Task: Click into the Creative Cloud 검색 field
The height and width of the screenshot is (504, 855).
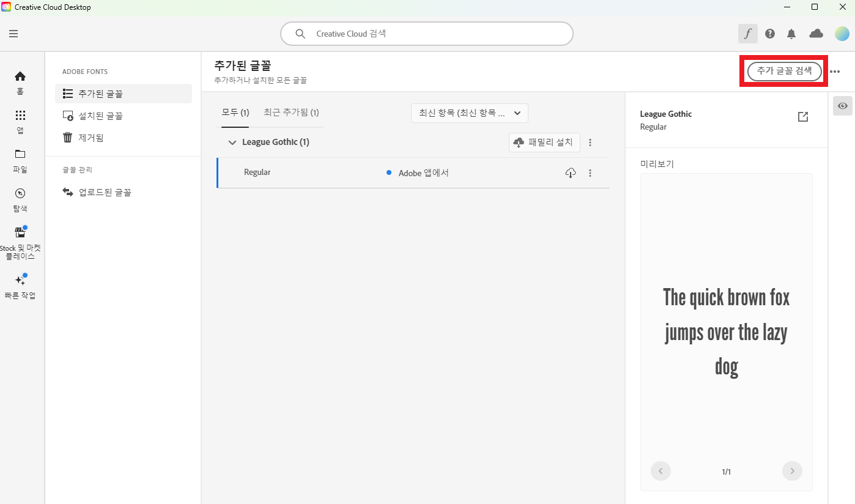Action: pos(427,34)
